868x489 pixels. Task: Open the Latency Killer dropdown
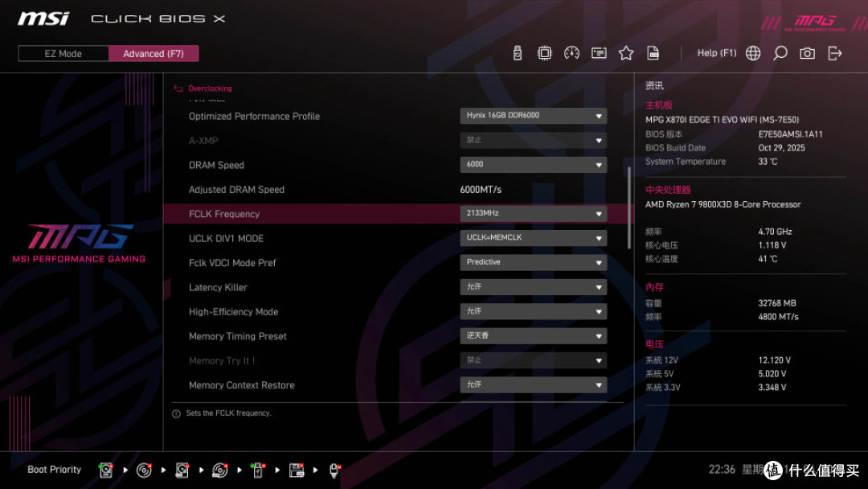[x=533, y=287]
